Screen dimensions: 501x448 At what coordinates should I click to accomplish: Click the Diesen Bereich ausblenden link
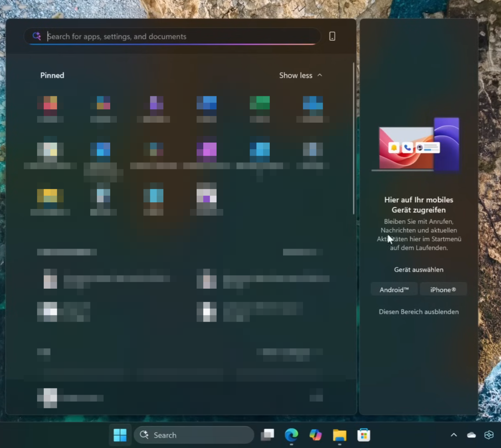(x=418, y=312)
